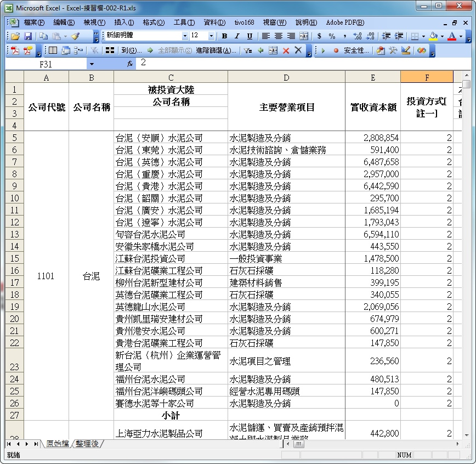Viewport: 476px width, 464px height.
Task: Click the Open folder icon
Action: pyautogui.click(x=15, y=36)
